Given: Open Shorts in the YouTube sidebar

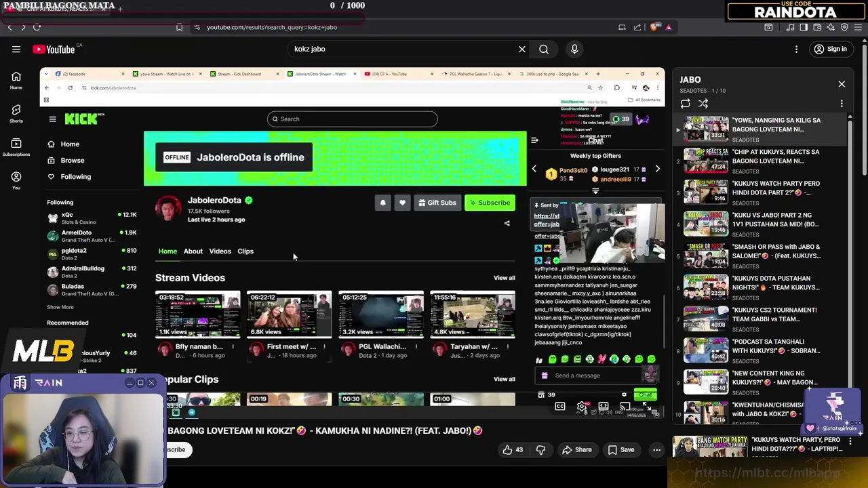Looking at the screenshot, I should 16,113.
